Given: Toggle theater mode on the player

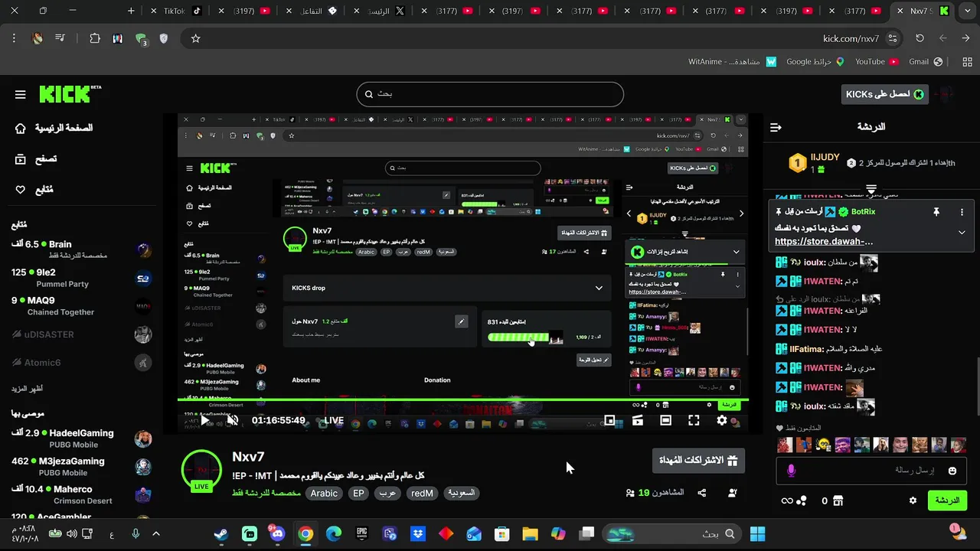Looking at the screenshot, I should (x=665, y=420).
